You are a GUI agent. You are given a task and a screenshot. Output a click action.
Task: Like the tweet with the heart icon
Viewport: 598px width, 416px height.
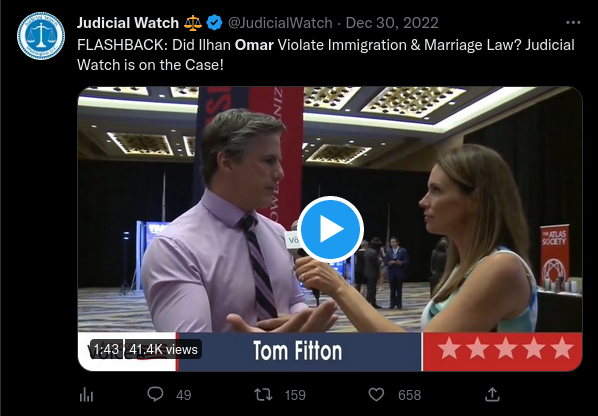click(376, 395)
